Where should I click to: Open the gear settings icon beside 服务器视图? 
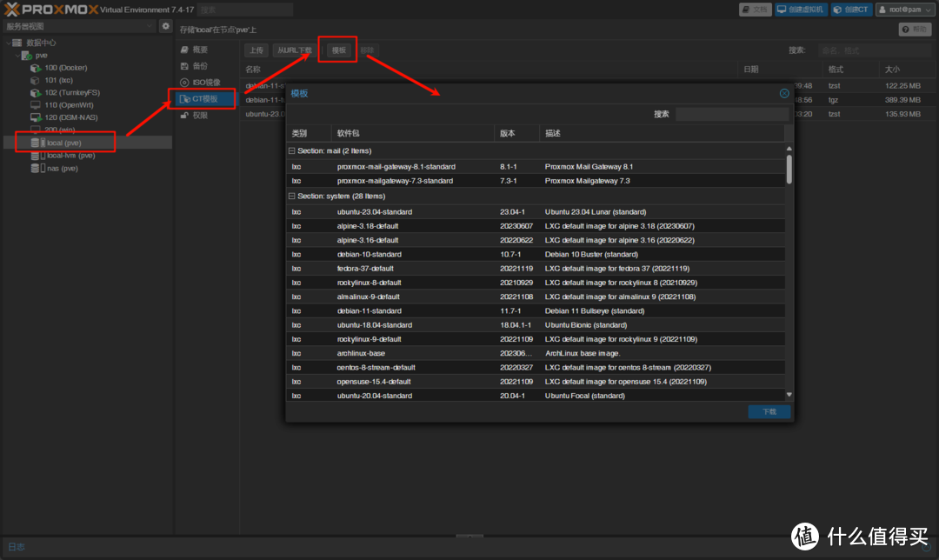coord(166,26)
